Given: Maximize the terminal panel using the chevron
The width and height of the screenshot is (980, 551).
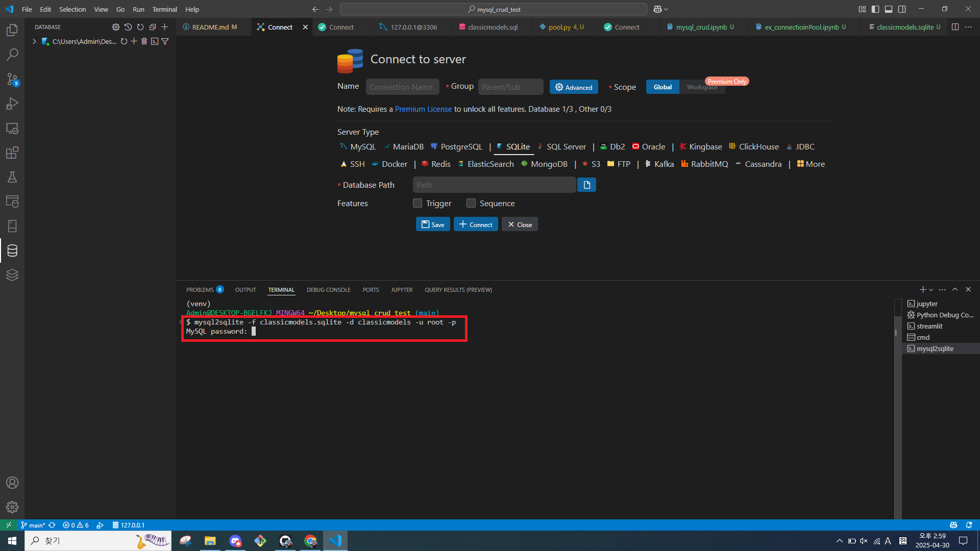Looking at the screenshot, I should [955, 289].
